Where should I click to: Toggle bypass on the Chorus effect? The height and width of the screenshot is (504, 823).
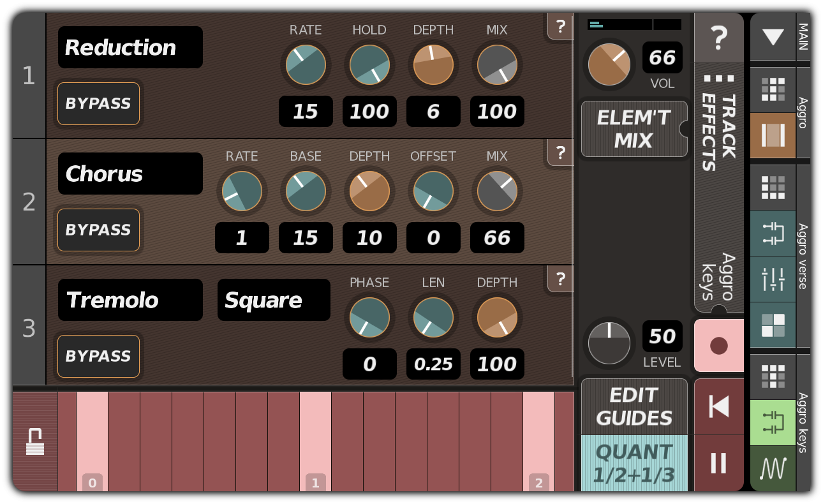click(x=98, y=230)
